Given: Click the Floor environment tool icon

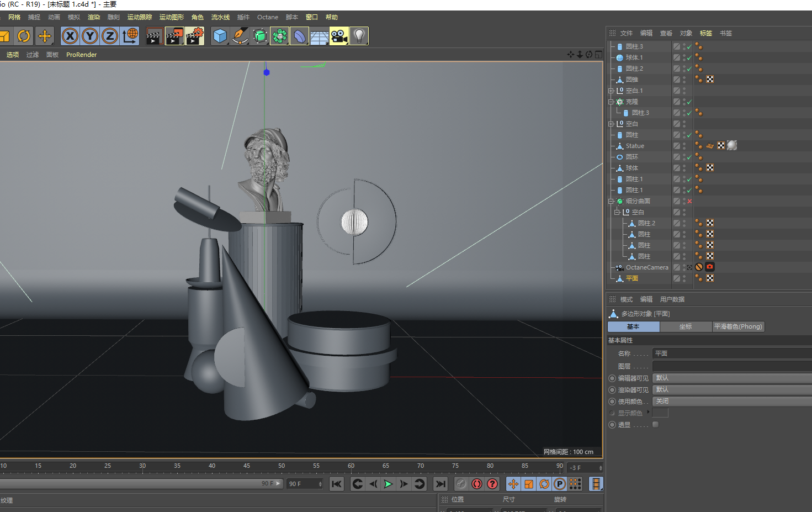Looking at the screenshot, I should pyautogui.click(x=319, y=36).
